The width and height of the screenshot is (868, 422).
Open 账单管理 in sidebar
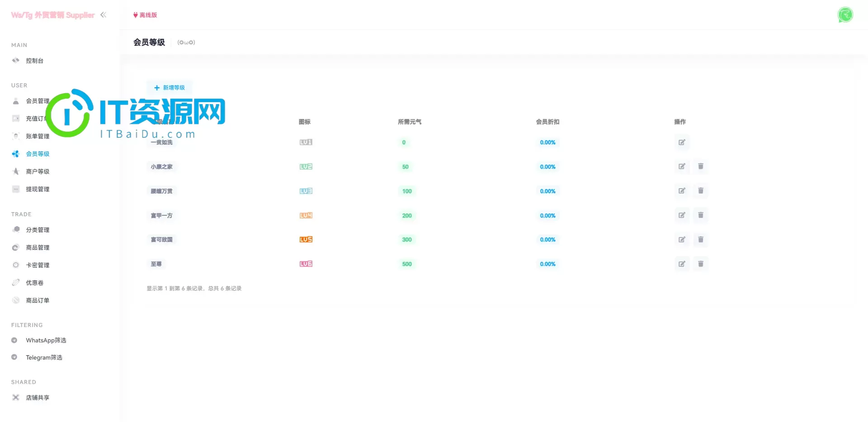pos(38,136)
